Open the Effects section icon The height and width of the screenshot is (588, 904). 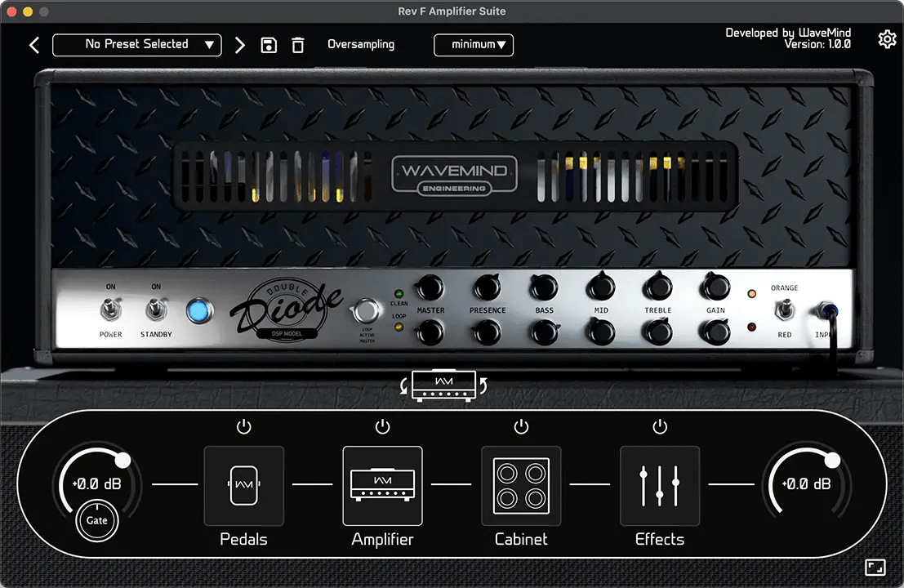[660, 485]
